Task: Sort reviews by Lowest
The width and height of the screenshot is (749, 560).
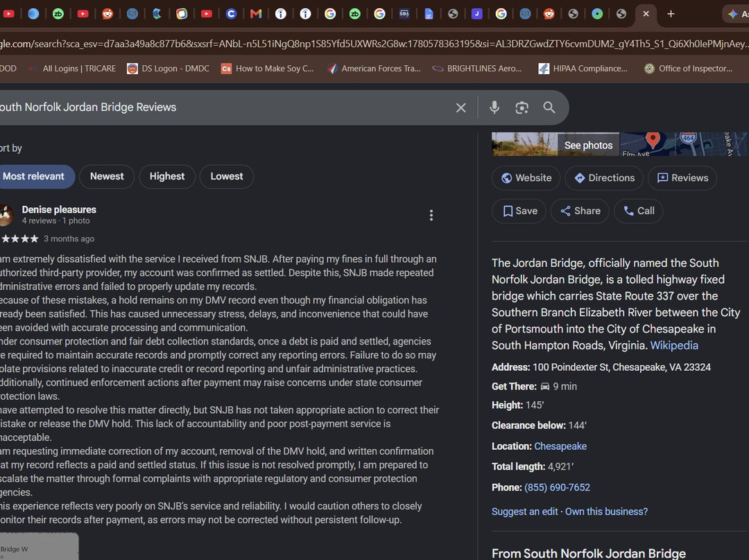Action: (227, 176)
